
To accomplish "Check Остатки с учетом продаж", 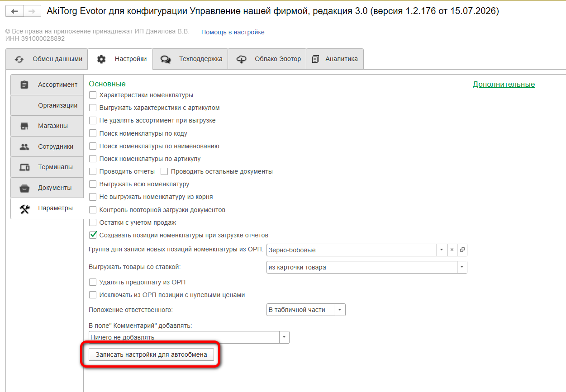I will (x=93, y=223).
